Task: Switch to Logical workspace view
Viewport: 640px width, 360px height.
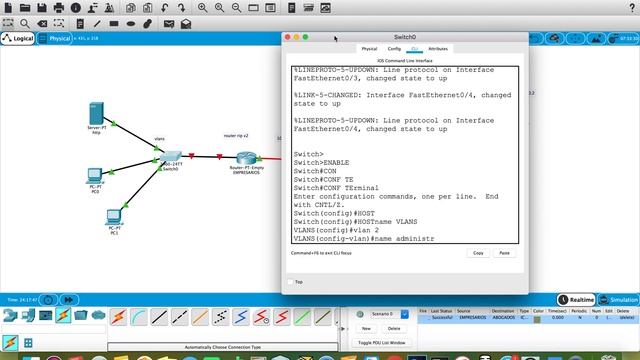Action: coord(18,38)
